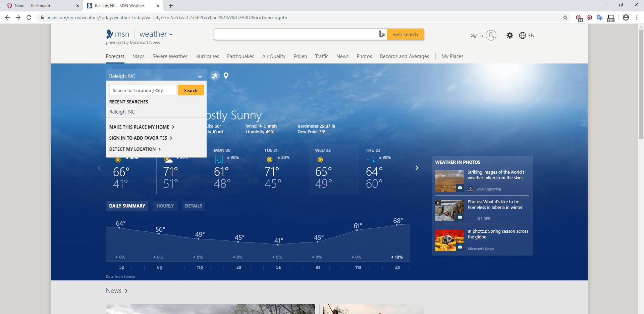The width and height of the screenshot is (644, 314).
Task: Show next forecast days with right arrow
Action: 417,168
